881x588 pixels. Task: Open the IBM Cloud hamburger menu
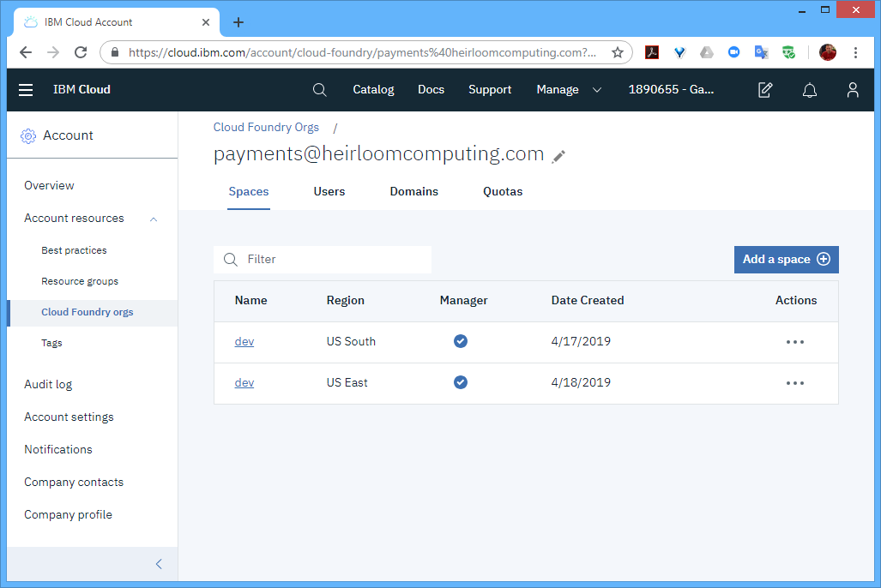coord(26,90)
